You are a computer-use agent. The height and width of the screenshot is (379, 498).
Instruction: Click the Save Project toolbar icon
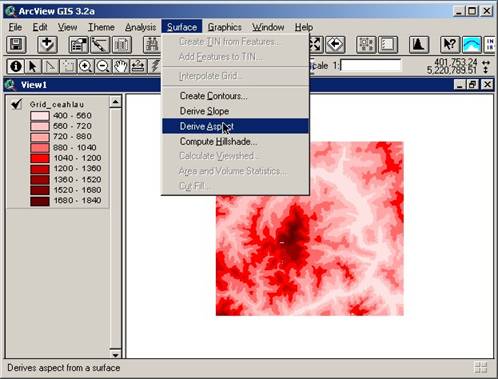pyautogui.click(x=16, y=44)
